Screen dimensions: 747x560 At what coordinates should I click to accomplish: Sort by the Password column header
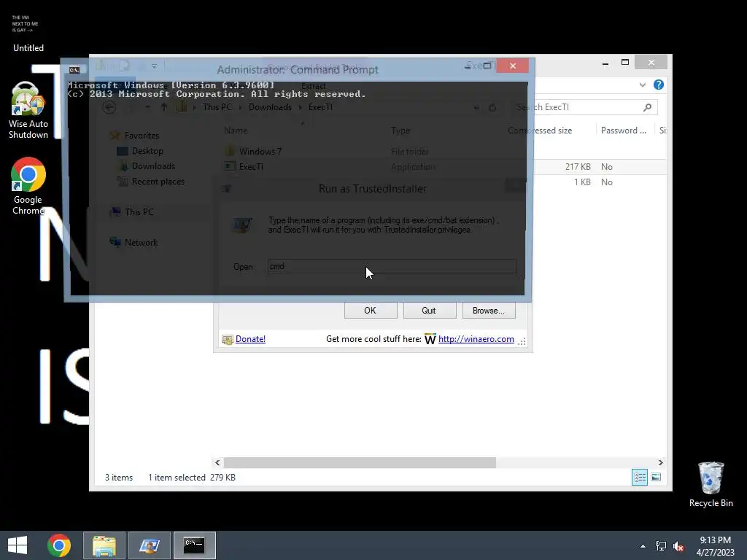coord(624,131)
